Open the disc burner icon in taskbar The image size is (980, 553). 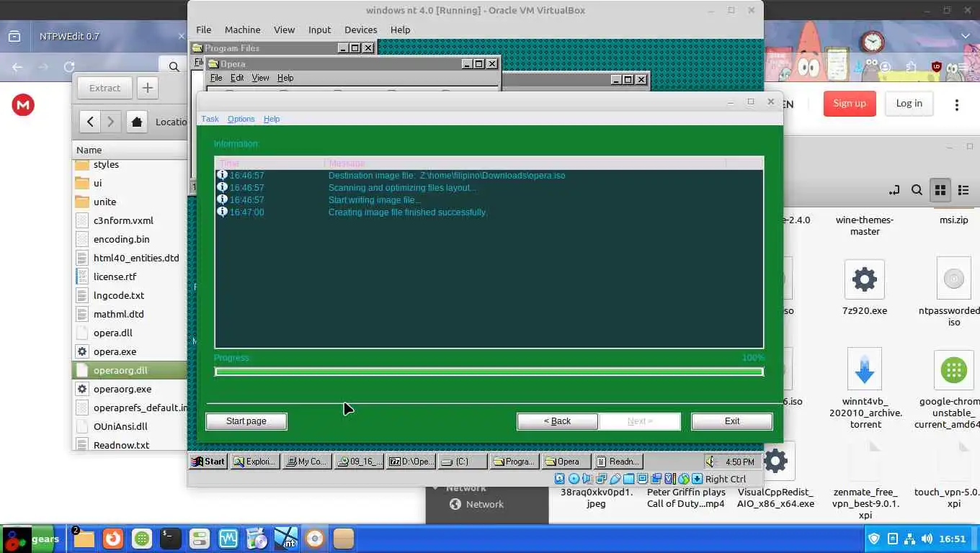(x=315, y=539)
